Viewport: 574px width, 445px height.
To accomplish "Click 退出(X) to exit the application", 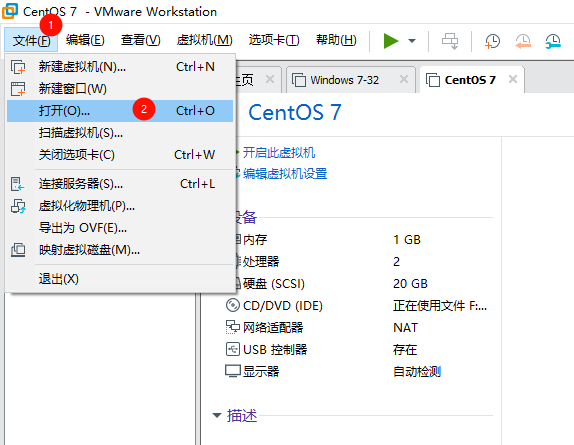I will (x=120, y=279).
